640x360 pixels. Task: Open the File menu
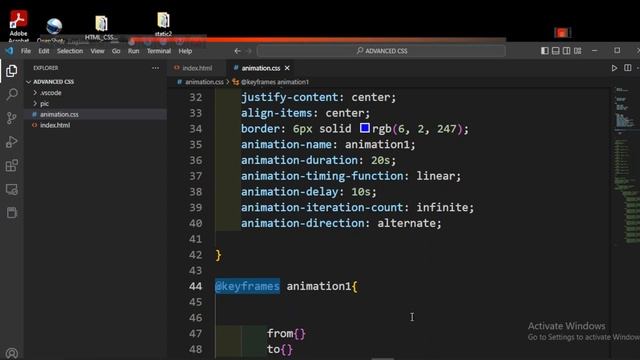tap(26, 51)
